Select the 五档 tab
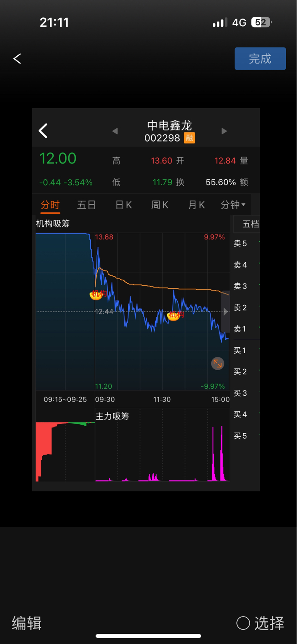This screenshot has height=644, width=297. tap(250, 224)
